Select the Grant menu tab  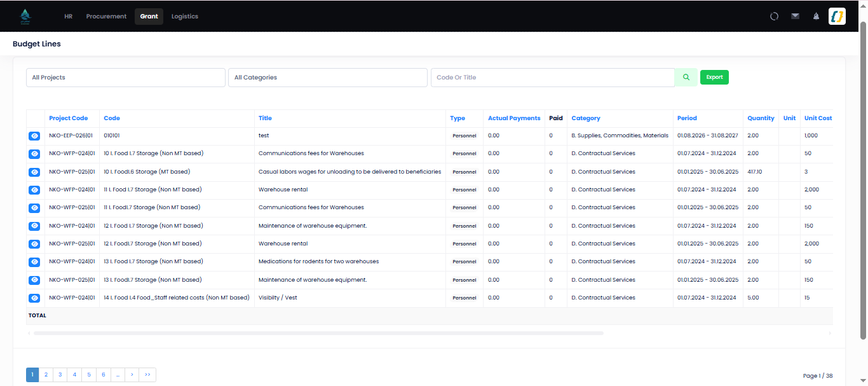tap(149, 17)
